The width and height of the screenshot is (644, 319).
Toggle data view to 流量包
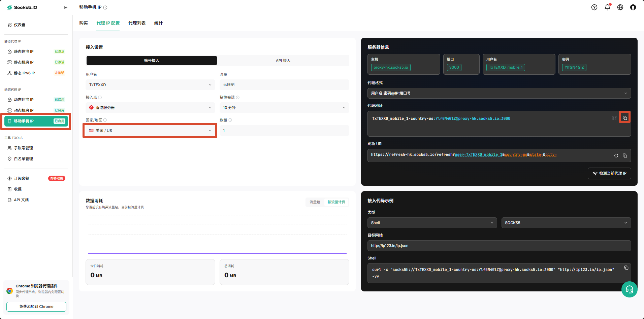[315, 202]
